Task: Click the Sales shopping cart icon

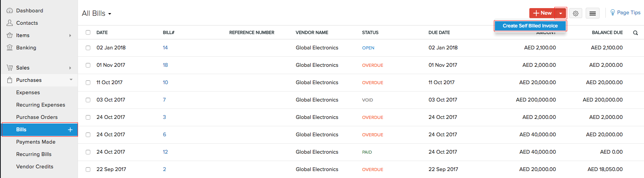Action: tap(10, 68)
